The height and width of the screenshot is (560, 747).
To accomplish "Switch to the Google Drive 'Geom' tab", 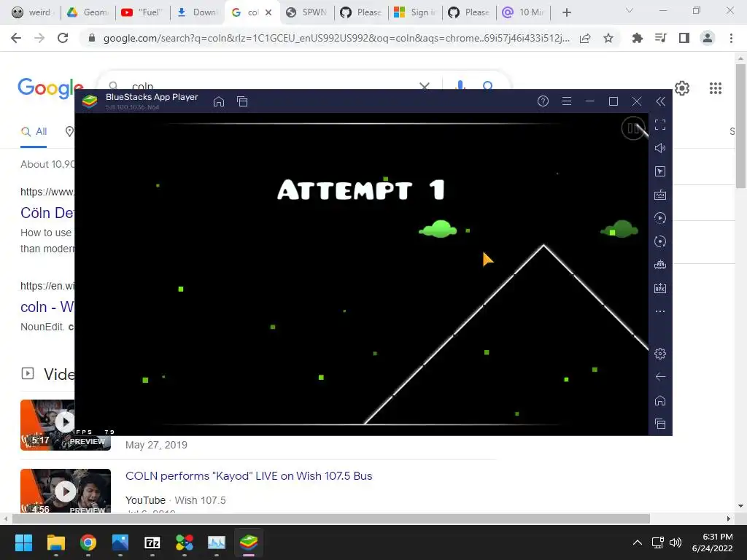I will pyautogui.click(x=88, y=12).
